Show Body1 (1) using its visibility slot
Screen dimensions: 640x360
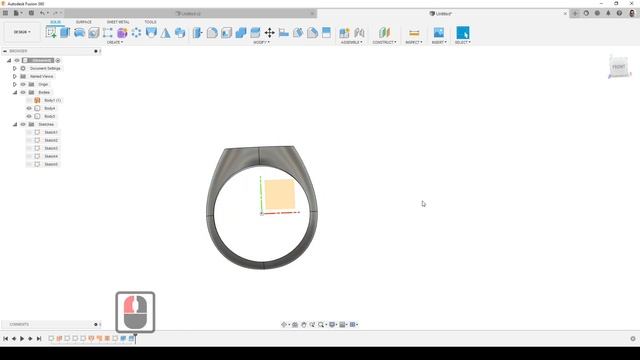[29, 100]
